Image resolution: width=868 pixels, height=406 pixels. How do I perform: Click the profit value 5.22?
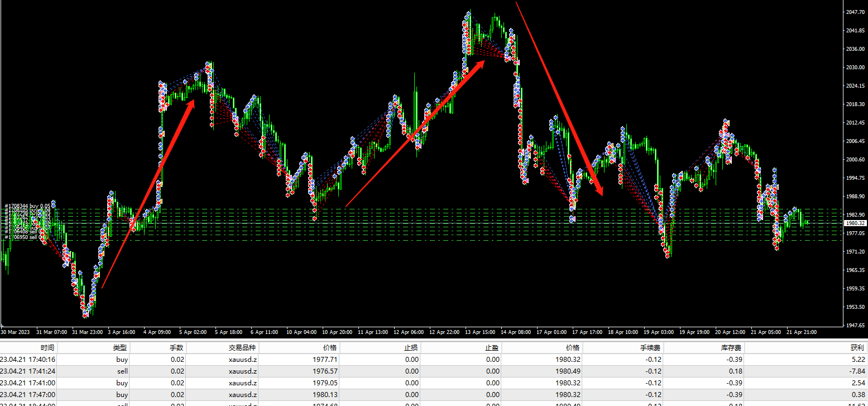[859, 360]
